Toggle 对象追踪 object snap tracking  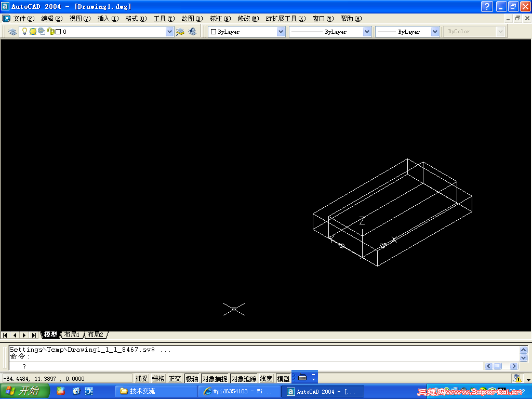244,378
